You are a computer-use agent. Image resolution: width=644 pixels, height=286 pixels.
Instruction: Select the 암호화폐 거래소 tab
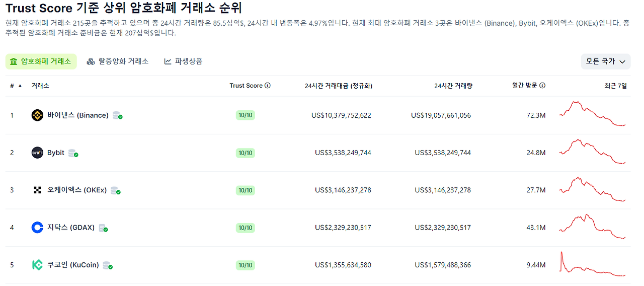(x=41, y=61)
